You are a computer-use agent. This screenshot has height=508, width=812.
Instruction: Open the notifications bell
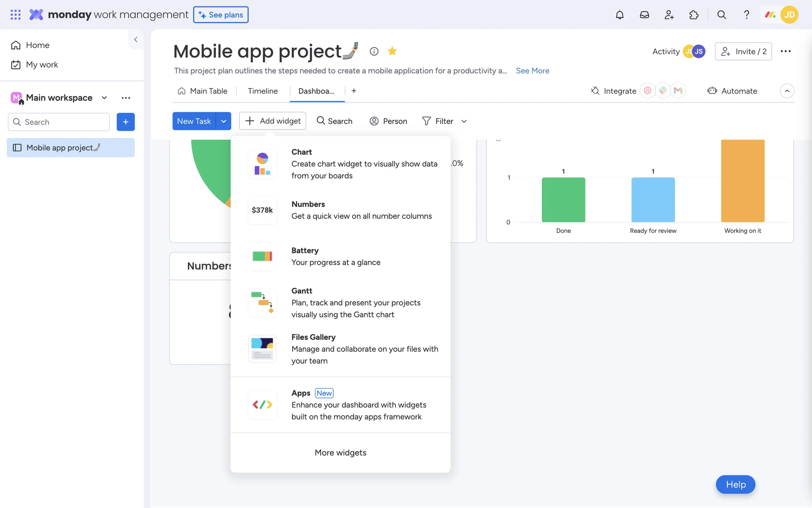pos(619,15)
